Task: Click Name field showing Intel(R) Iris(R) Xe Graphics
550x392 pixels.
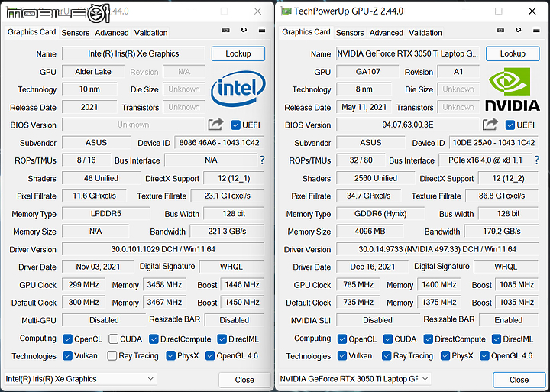Action: tap(133, 53)
